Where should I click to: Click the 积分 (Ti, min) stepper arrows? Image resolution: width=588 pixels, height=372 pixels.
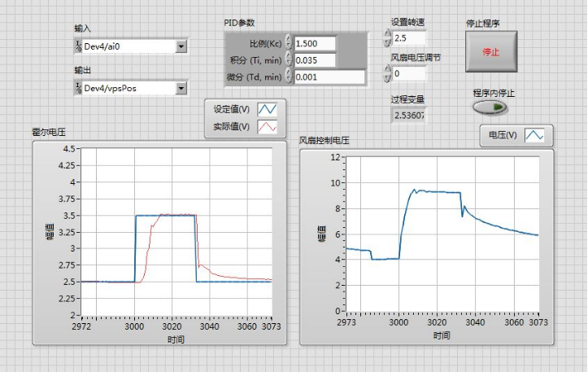click(288, 60)
